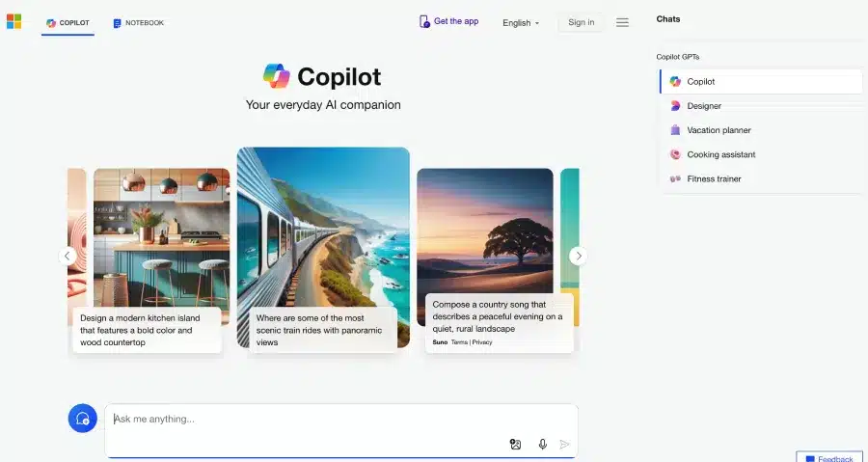Screen dimensions: 868x462
Task: Open the kitchen island suggestion image
Action: (162, 238)
